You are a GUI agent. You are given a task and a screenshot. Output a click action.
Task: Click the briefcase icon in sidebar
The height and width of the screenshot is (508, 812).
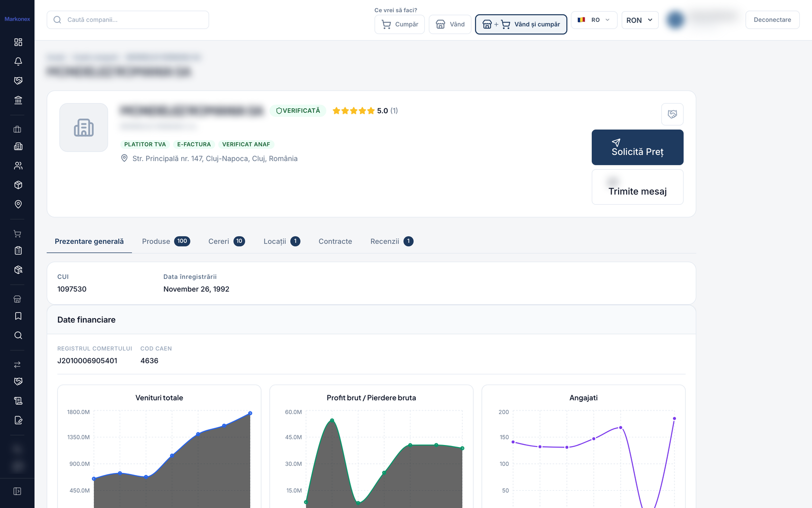[17, 130]
